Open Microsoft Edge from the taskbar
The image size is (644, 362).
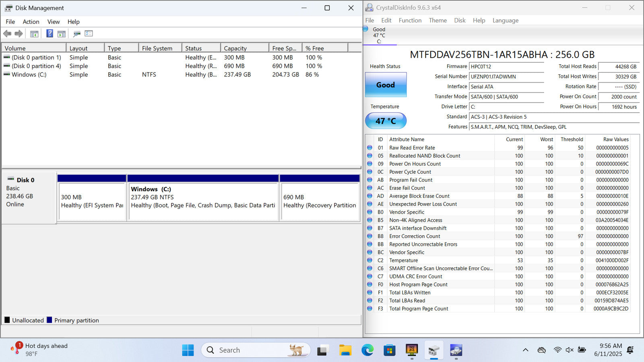coord(367,350)
